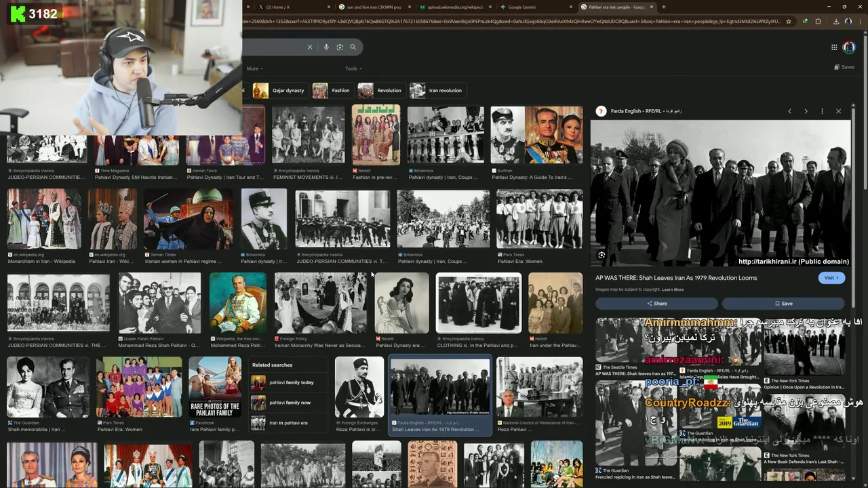
Task: Open the Tehran Times 'Iranian women in Pahlavi regime' thumbnail
Action: [188, 219]
